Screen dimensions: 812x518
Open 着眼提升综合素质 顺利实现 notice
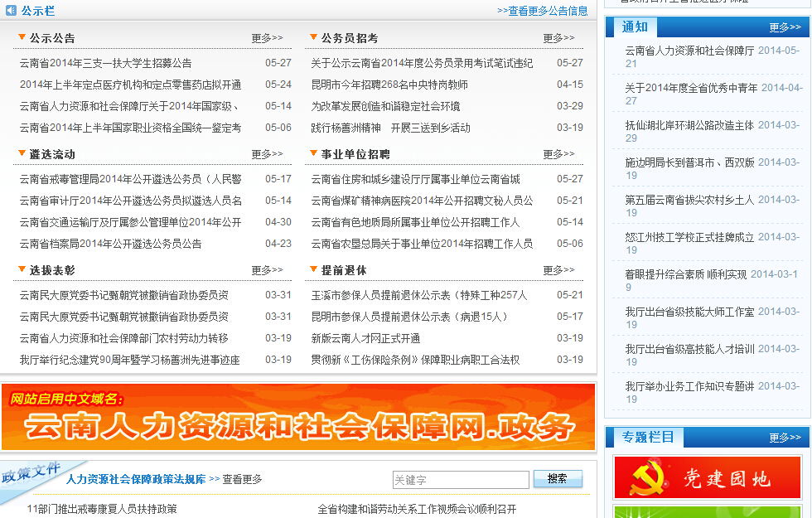(686, 274)
